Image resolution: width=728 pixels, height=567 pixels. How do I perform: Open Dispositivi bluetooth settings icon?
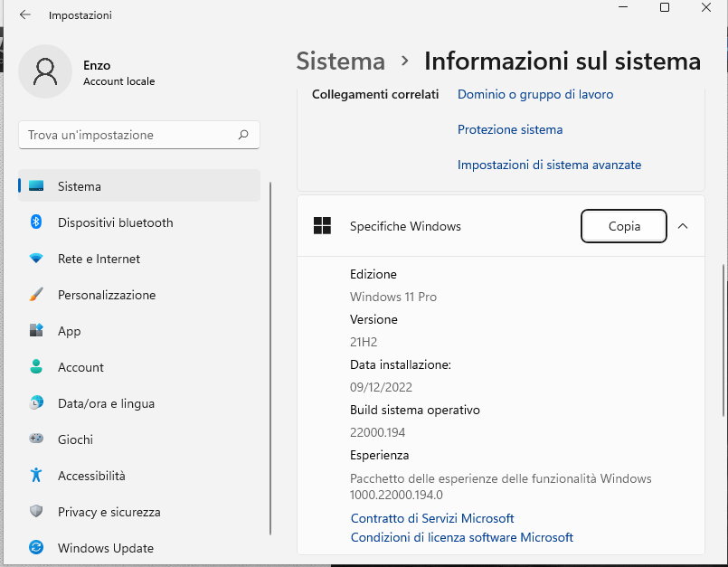36,222
